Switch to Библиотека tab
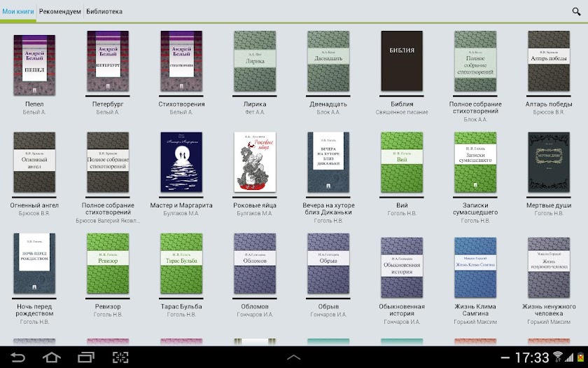588x368 pixels. (x=104, y=11)
